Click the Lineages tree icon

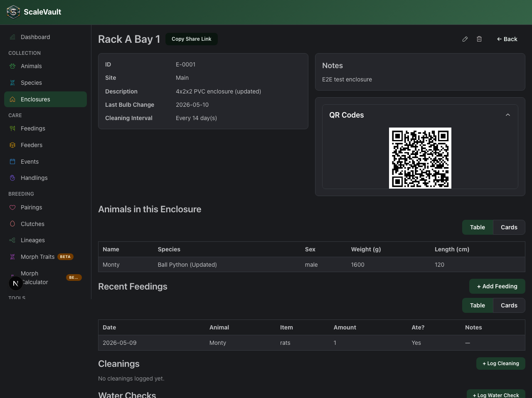click(12, 240)
